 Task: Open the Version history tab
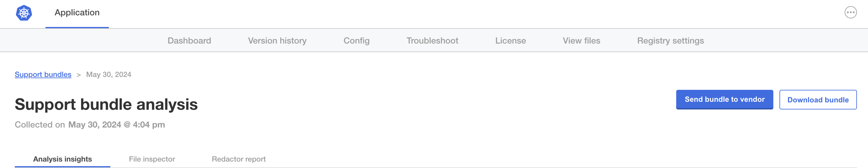[277, 41]
